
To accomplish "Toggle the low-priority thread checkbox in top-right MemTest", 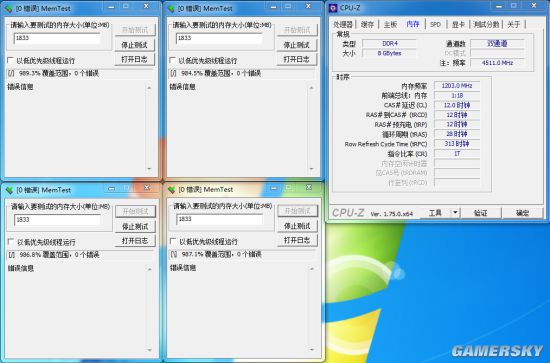I will coord(173,60).
